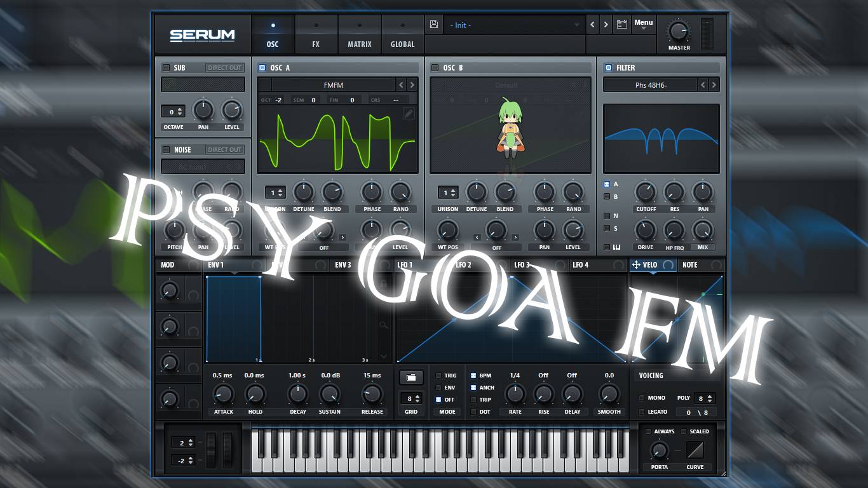
Task: Go to next preset with right arrow
Action: [606, 25]
